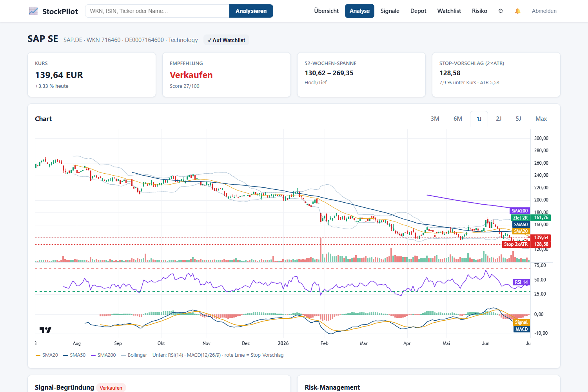Log out via the Abmelden link
Image resolution: width=588 pixels, height=392 pixels.
click(x=544, y=11)
